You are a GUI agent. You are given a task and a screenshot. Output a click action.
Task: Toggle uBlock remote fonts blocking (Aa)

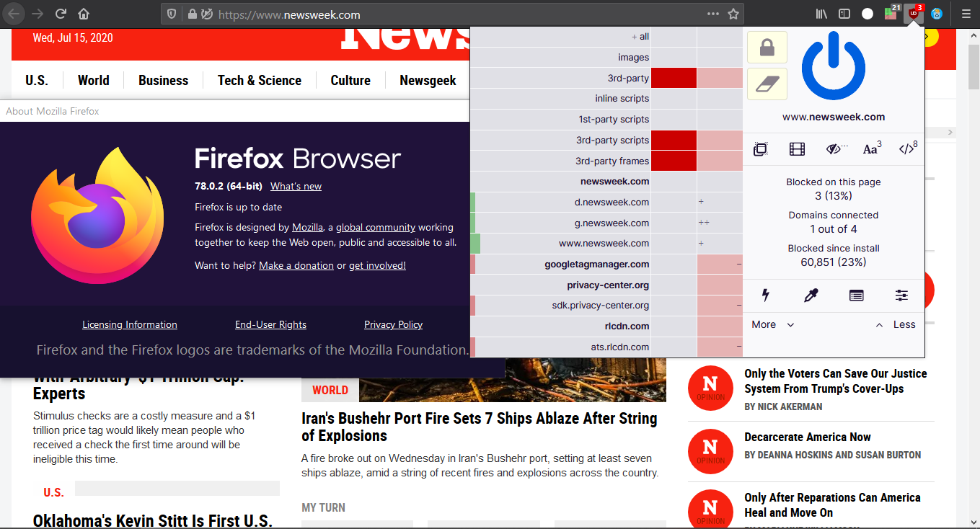click(872, 149)
